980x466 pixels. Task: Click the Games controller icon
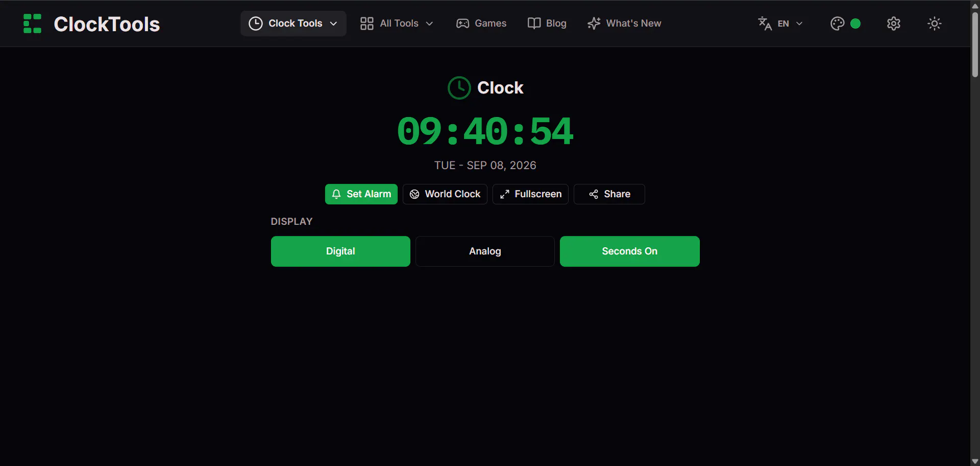[x=462, y=24]
